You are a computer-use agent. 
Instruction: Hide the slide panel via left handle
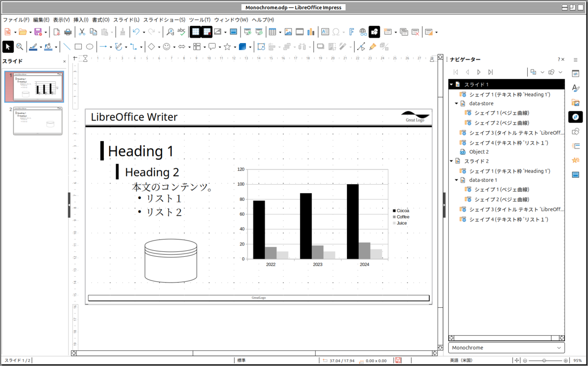coord(69,205)
